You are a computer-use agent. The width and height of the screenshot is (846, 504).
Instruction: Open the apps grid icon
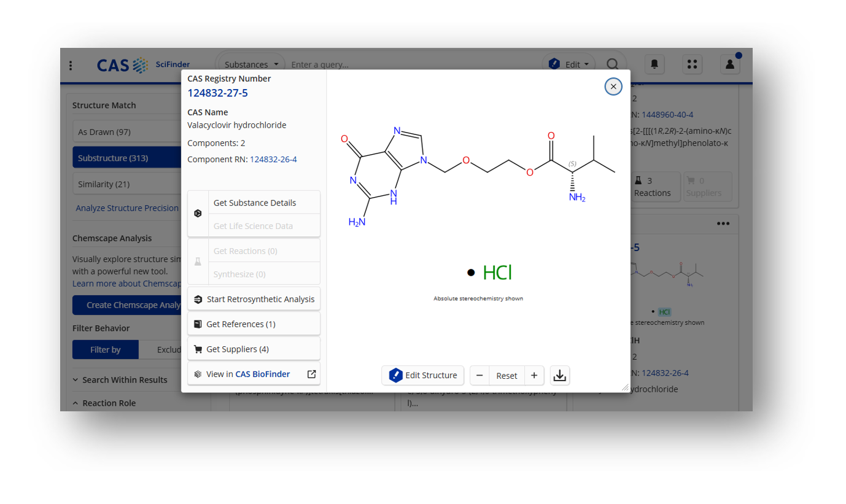click(x=692, y=64)
